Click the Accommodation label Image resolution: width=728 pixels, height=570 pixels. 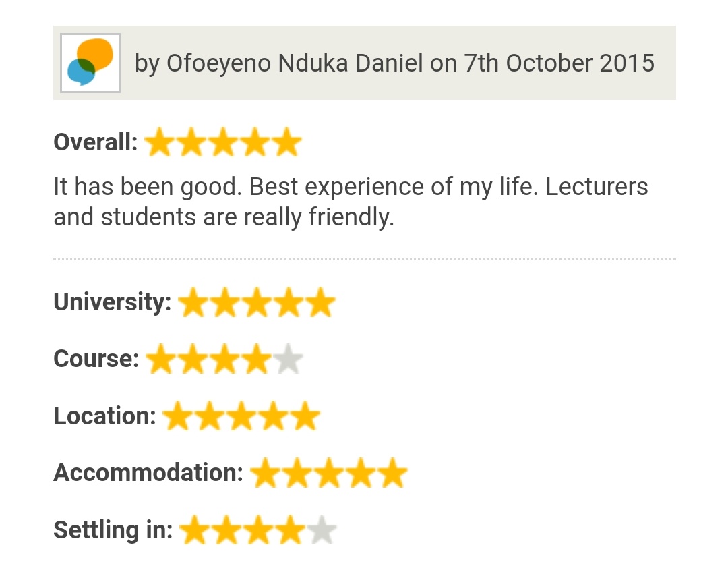pyautogui.click(x=148, y=473)
